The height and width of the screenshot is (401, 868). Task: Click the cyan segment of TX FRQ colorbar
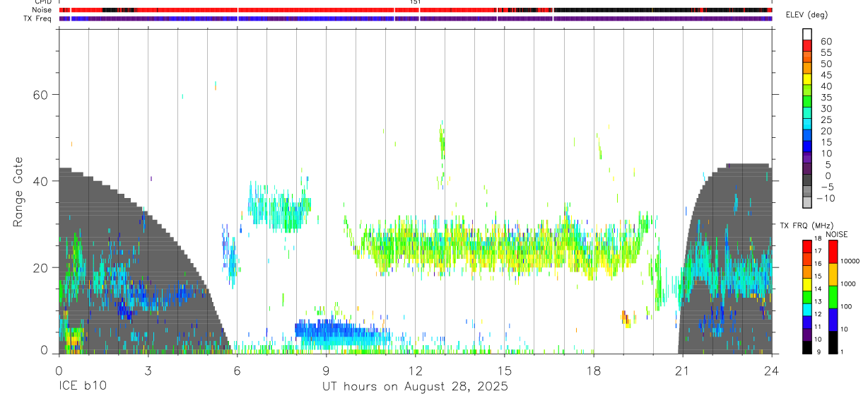[807, 309]
